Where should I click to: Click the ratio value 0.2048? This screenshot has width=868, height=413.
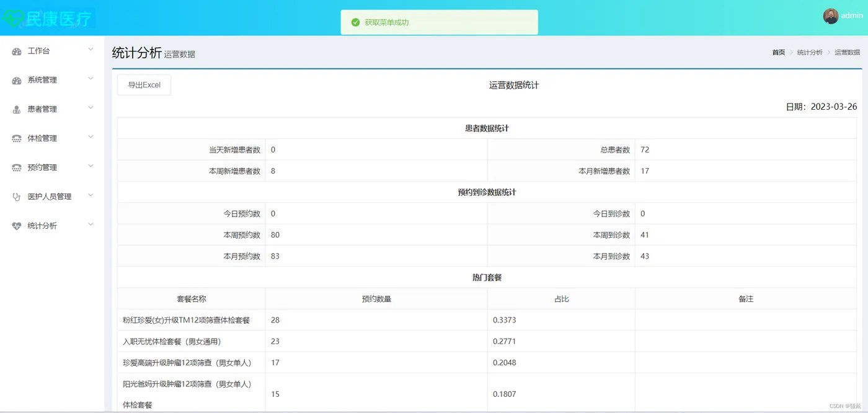pos(504,363)
